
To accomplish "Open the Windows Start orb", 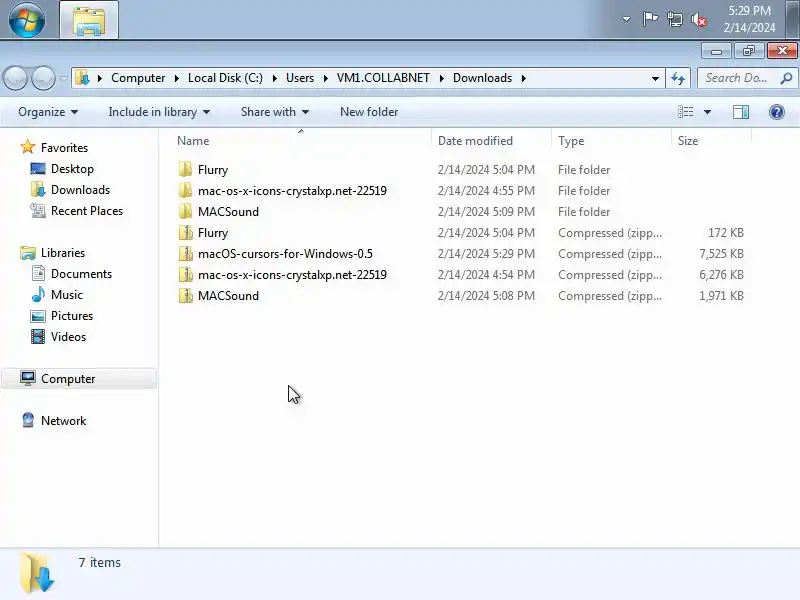I will pyautogui.click(x=27, y=20).
